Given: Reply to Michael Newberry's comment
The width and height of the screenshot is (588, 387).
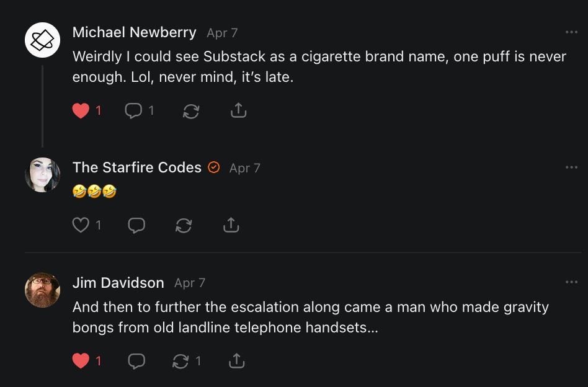Looking at the screenshot, I should [133, 111].
